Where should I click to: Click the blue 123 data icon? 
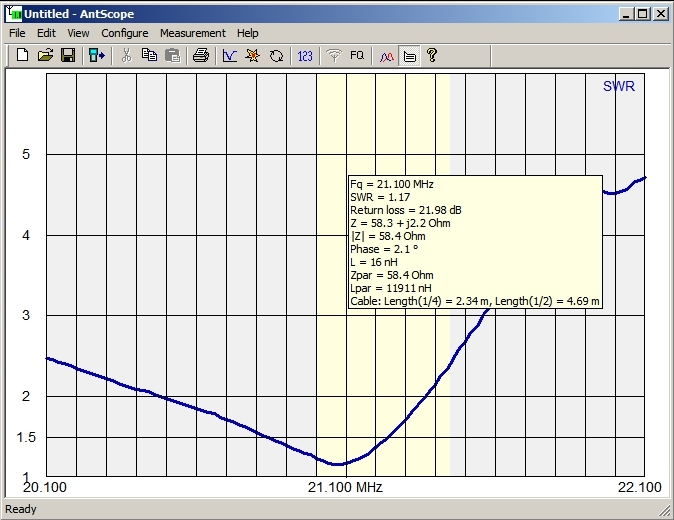305,55
